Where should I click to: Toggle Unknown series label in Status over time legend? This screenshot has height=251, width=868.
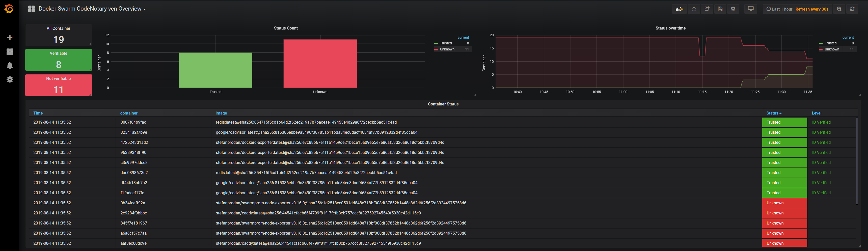[832, 49]
